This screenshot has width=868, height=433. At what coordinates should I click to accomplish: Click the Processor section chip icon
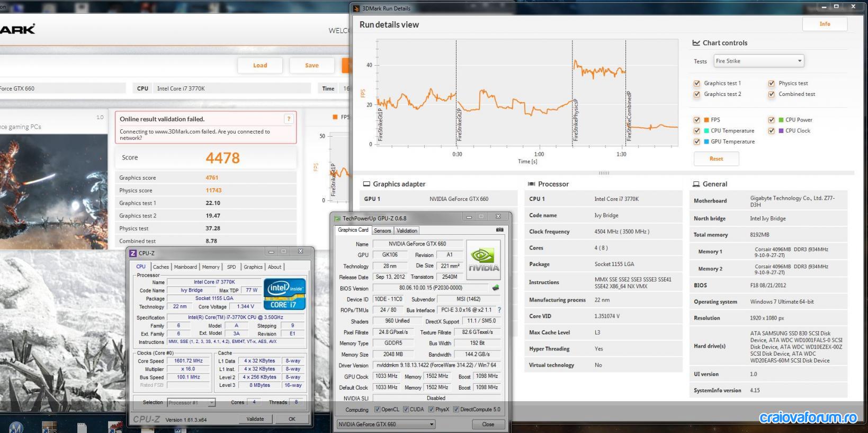(531, 184)
